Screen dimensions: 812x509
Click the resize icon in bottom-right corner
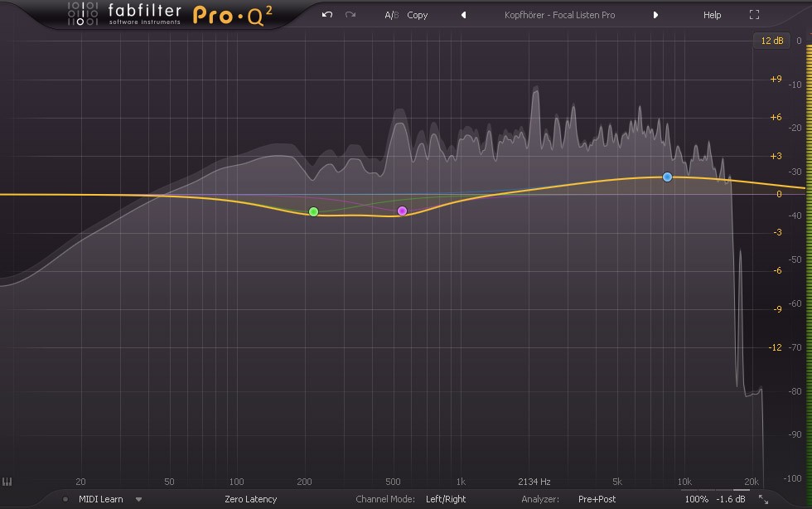coord(763,499)
